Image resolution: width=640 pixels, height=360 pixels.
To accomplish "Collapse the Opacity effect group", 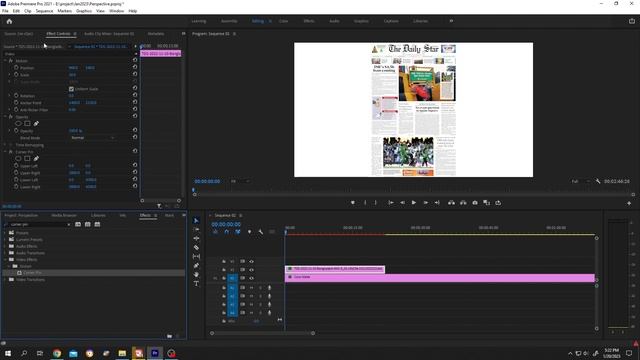I will click(5, 117).
